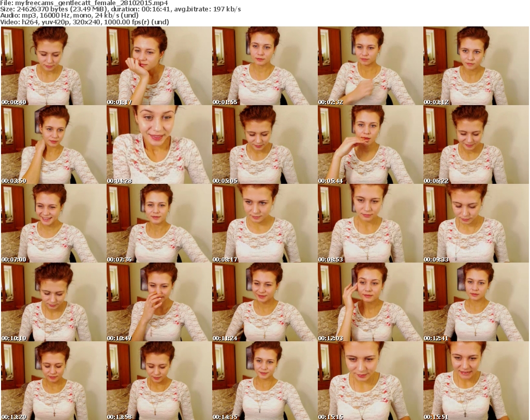The image size is (530, 420).
Task: Pick the 00:07:00 video frame
Action: [53, 224]
